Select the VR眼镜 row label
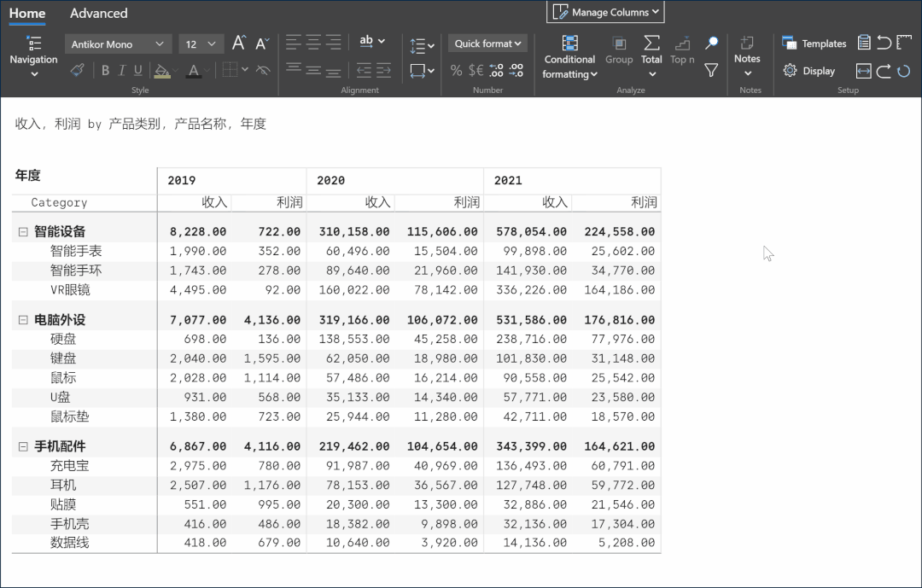 point(70,290)
